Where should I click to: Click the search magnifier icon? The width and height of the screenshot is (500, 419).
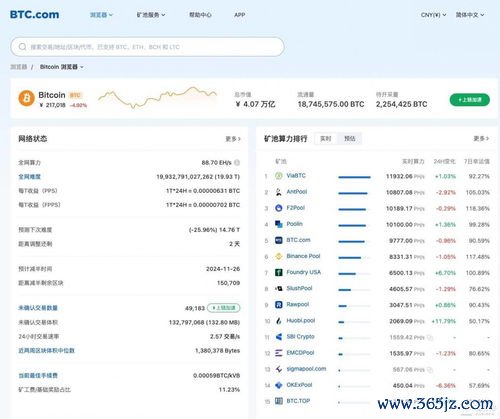tap(23, 47)
